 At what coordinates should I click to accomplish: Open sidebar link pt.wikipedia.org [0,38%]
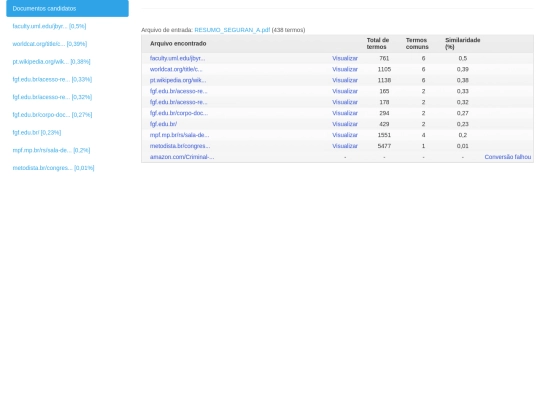click(x=51, y=62)
